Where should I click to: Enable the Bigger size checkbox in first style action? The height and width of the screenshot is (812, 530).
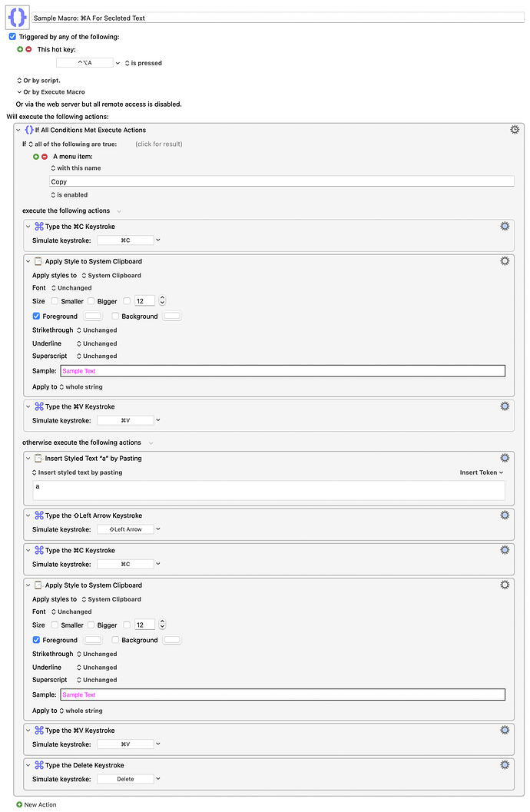[x=91, y=301]
